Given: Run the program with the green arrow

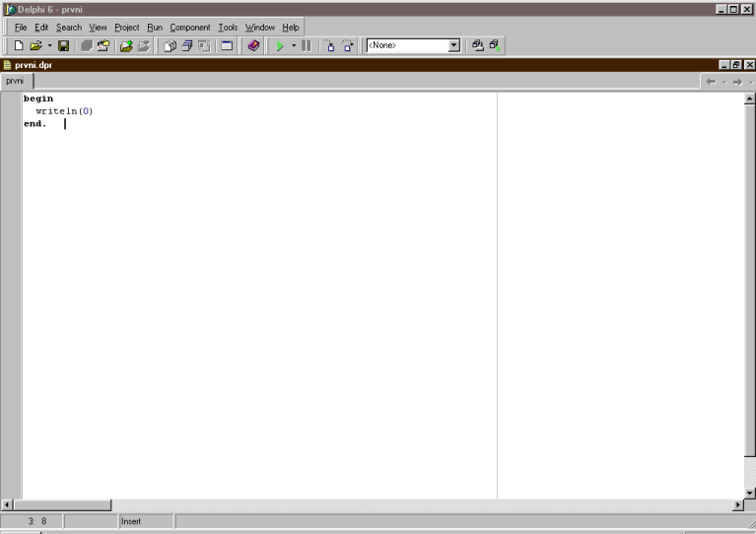Looking at the screenshot, I should click(280, 45).
